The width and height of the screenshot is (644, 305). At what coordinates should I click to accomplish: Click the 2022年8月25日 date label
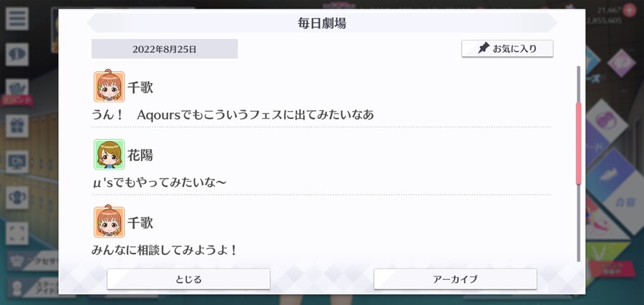[x=165, y=49]
